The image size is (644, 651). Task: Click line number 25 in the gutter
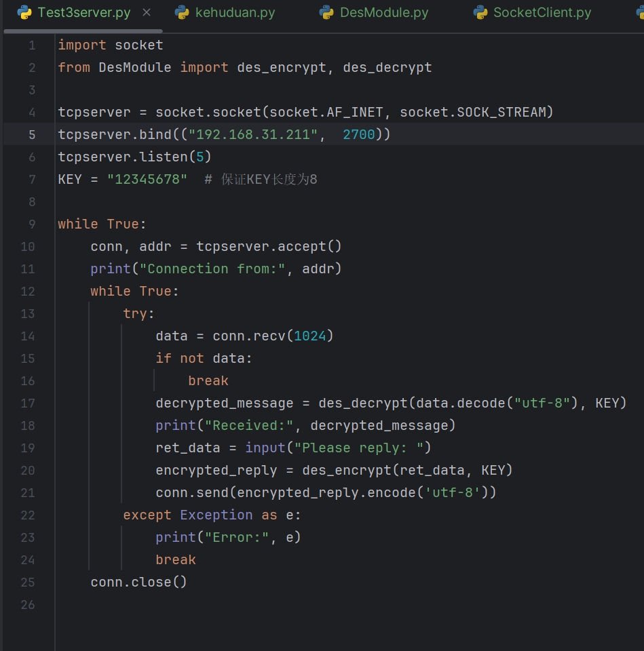(28, 582)
